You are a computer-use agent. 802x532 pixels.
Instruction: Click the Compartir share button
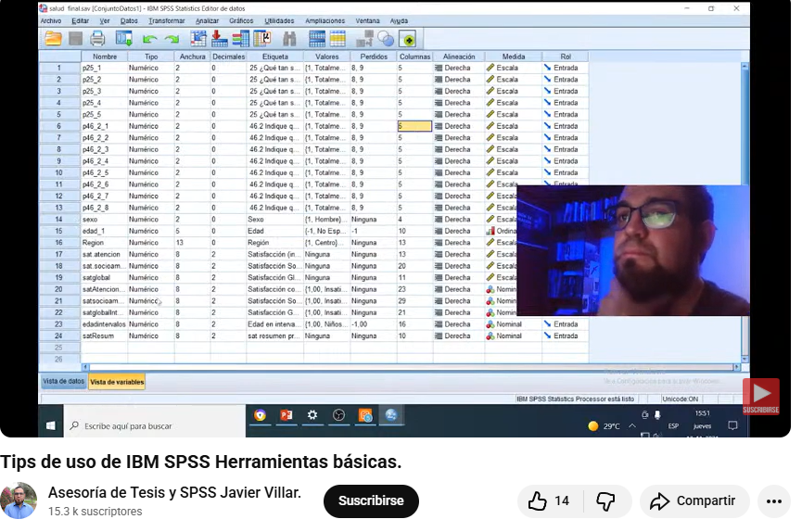pyautogui.click(x=694, y=501)
